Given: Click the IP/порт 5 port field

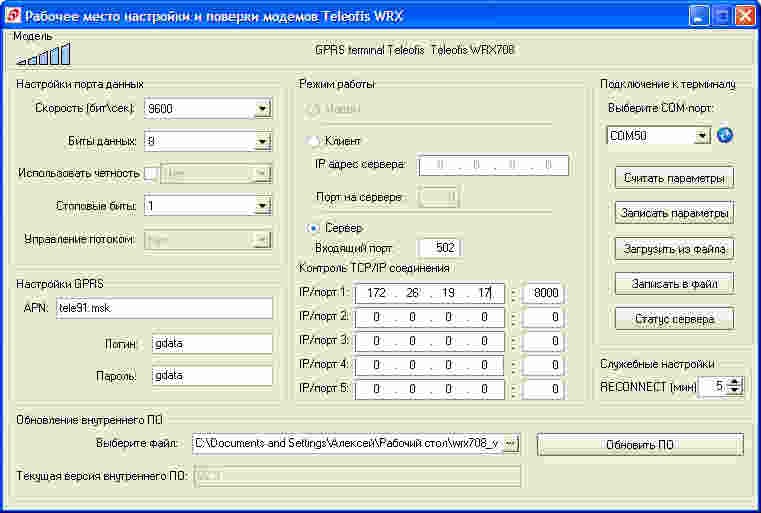Looking at the screenshot, I should click(x=542, y=389).
